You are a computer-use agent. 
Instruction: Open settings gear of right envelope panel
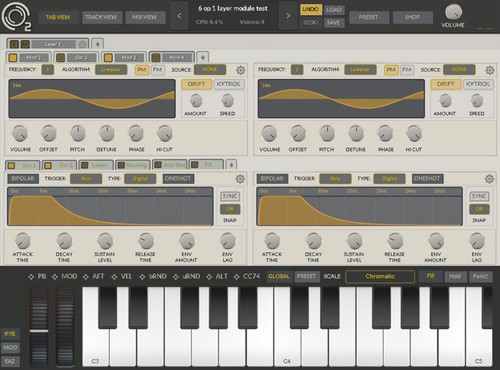(x=489, y=179)
